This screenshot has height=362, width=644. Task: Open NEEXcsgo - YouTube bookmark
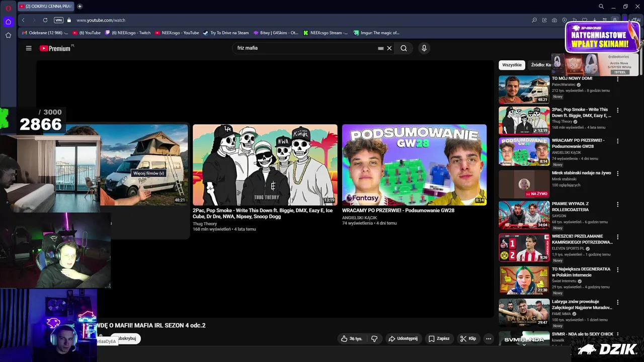tap(177, 33)
